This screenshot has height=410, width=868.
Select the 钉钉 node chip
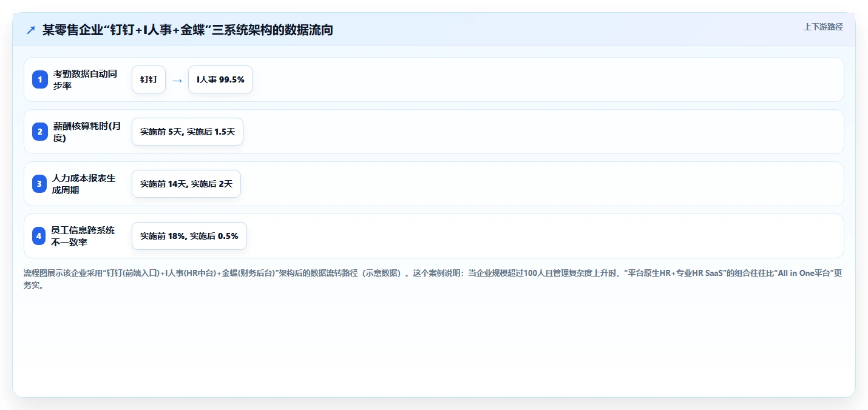click(x=149, y=79)
